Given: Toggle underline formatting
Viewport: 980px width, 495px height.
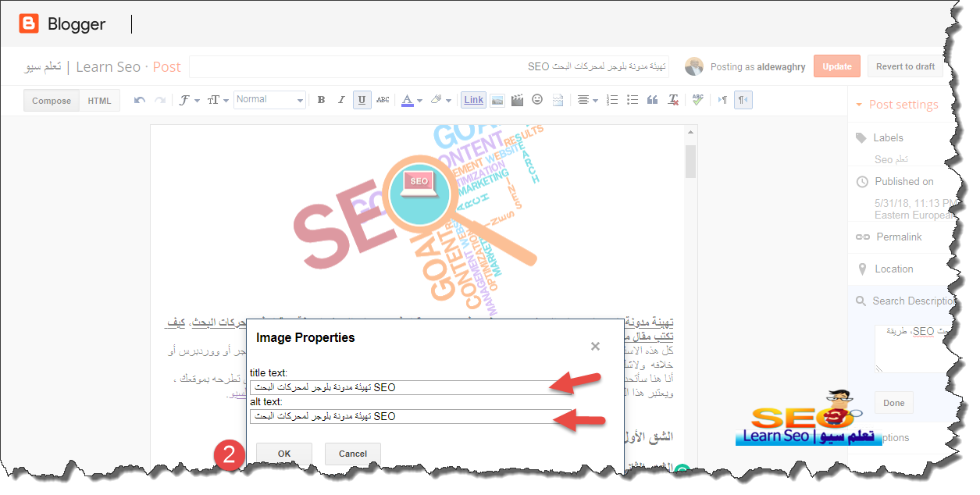Looking at the screenshot, I should click(x=362, y=100).
